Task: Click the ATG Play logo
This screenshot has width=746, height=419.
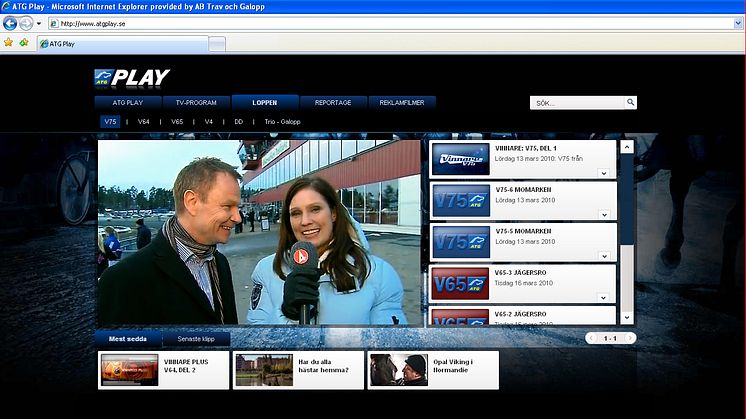Action: click(x=132, y=78)
